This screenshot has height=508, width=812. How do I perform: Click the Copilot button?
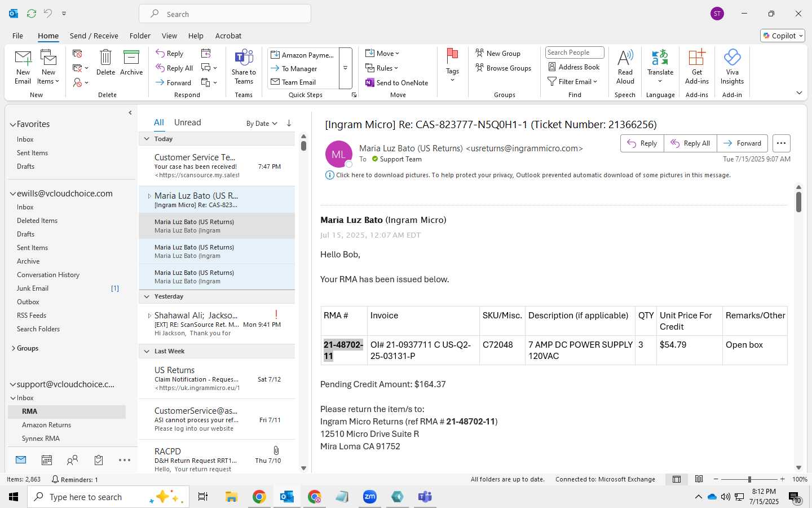pos(783,36)
